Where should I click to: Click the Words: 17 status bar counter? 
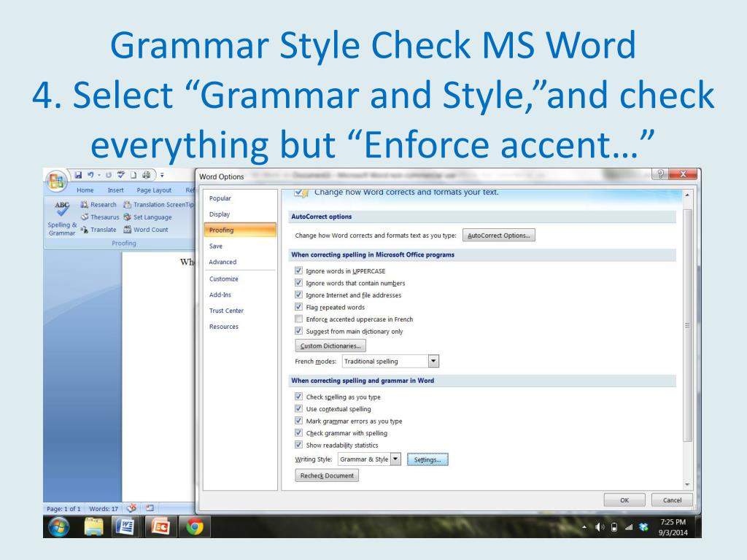click(104, 508)
